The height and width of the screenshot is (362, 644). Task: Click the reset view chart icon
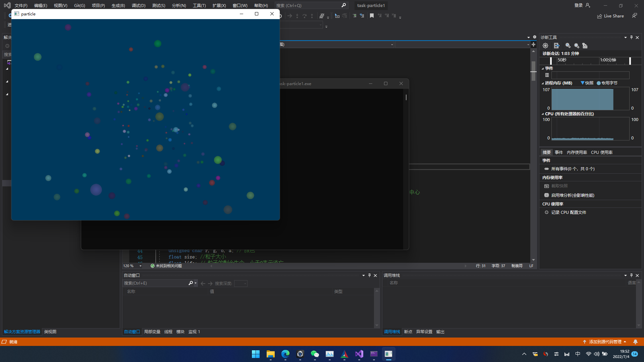click(x=585, y=46)
